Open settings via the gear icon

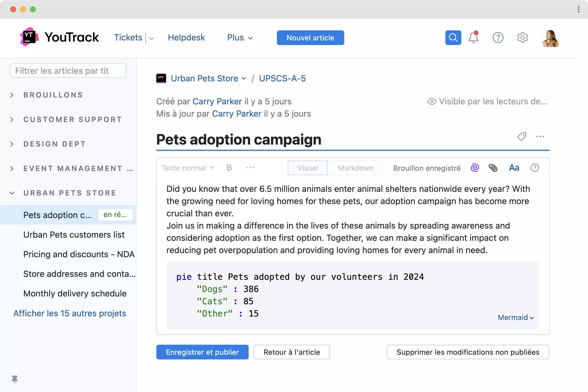click(x=522, y=38)
